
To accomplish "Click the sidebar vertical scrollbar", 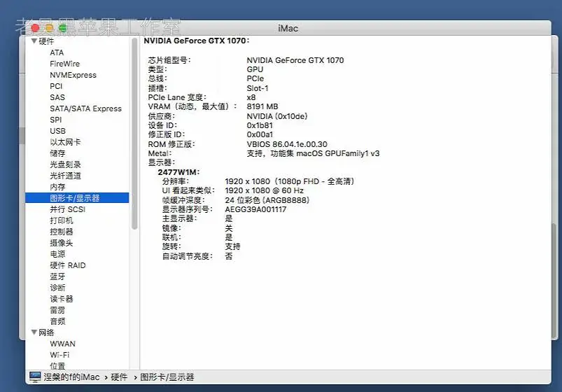I will pyautogui.click(x=134, y=134).
